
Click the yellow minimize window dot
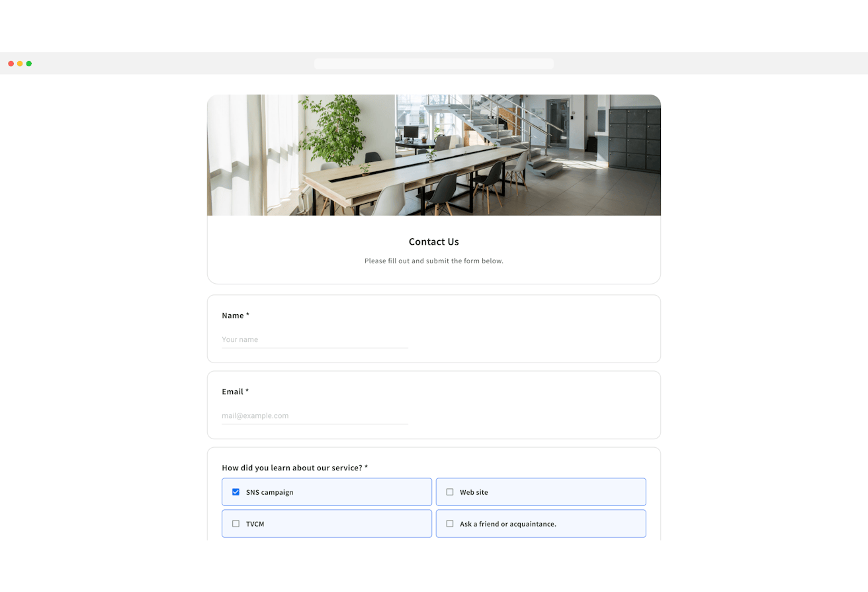click(x=20, y=63)
